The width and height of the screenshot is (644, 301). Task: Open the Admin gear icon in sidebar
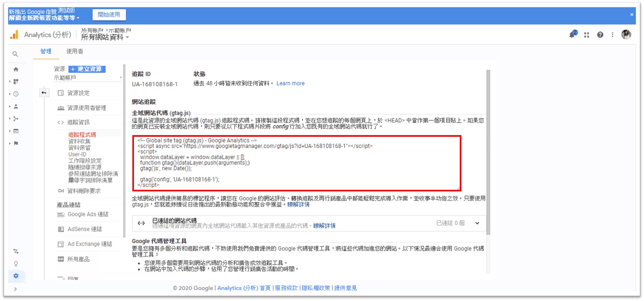click(x=16, y=276)
